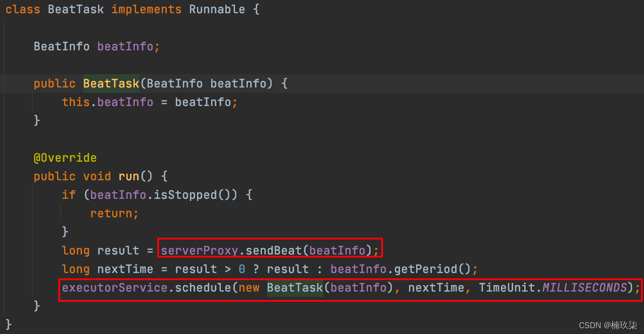The width and height of the screenshot is (644, 334).
Task: Click the schedule method call
Action: click(203, 288)
